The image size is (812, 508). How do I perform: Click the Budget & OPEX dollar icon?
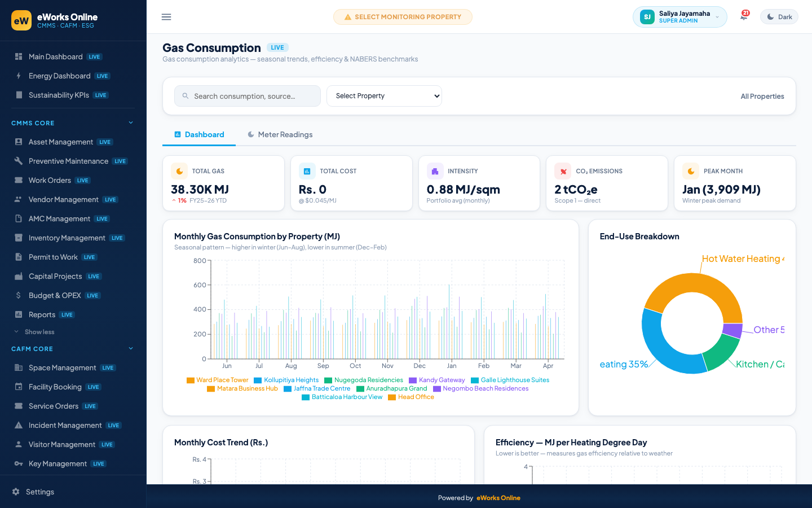pyautogui.click(x=19, y=295)
